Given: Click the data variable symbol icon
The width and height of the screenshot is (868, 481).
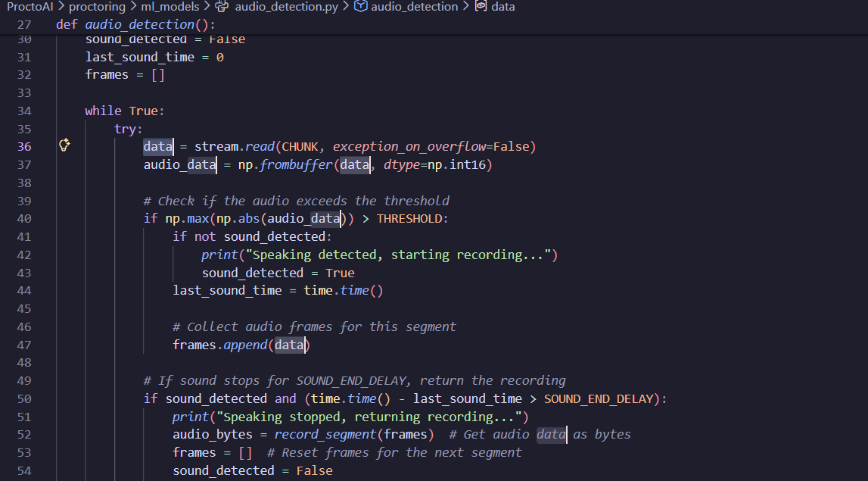Looking at the screenshot, I should coord(481,7).
